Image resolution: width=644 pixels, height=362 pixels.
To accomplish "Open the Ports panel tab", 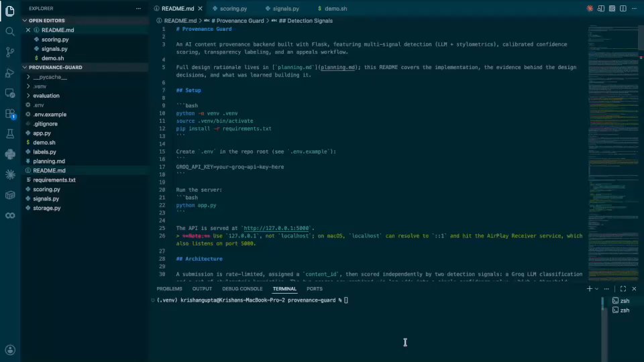I will pos(315,289).
